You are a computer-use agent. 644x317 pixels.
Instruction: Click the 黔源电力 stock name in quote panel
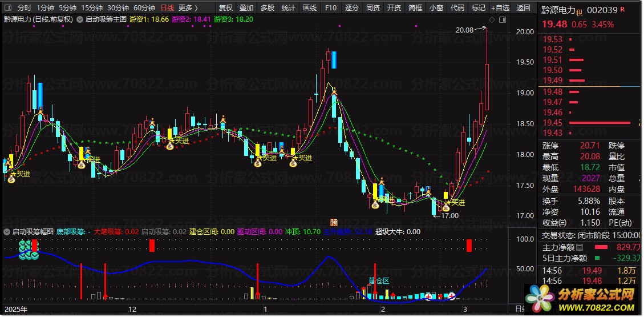tap(558, 10)
